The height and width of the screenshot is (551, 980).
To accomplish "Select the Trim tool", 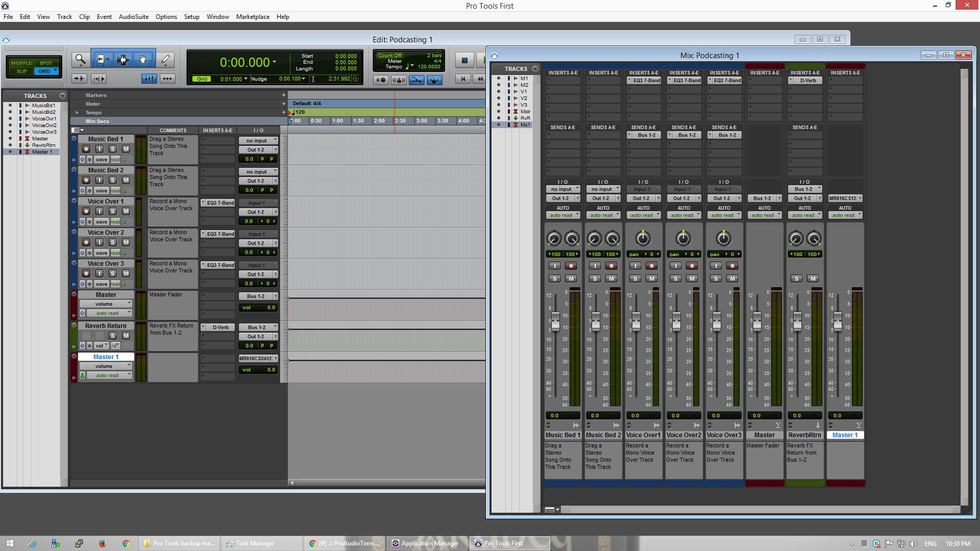I will 103,60.
